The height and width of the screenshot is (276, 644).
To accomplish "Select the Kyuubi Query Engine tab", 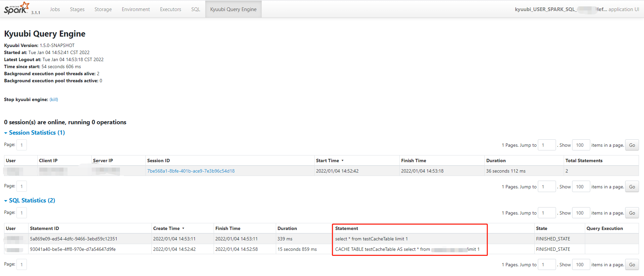I will [233, 9].
